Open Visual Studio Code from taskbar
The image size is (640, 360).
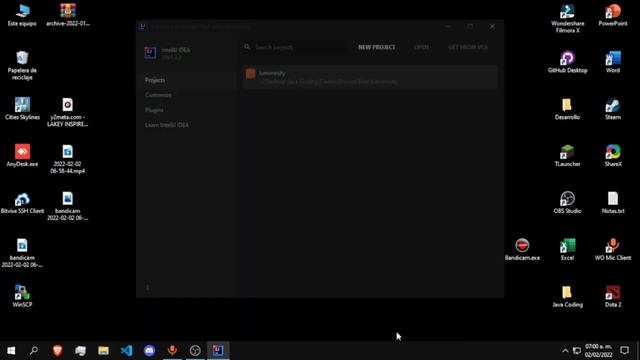(127, 351)
